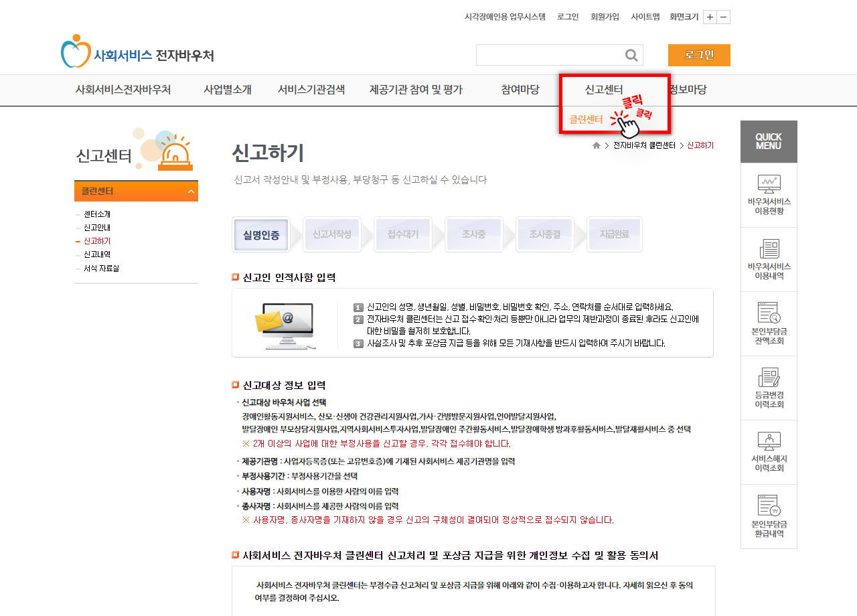Click the 사회서비스 전자바우처 logo
This screenshot has height=616, width=857.
point(137,52)
